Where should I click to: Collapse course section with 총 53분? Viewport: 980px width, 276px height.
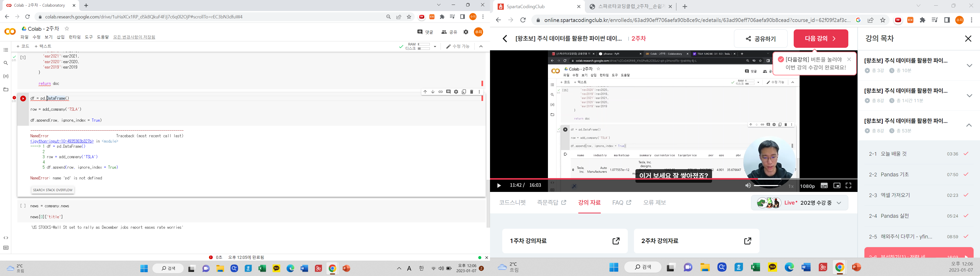[x=969, y=125]
